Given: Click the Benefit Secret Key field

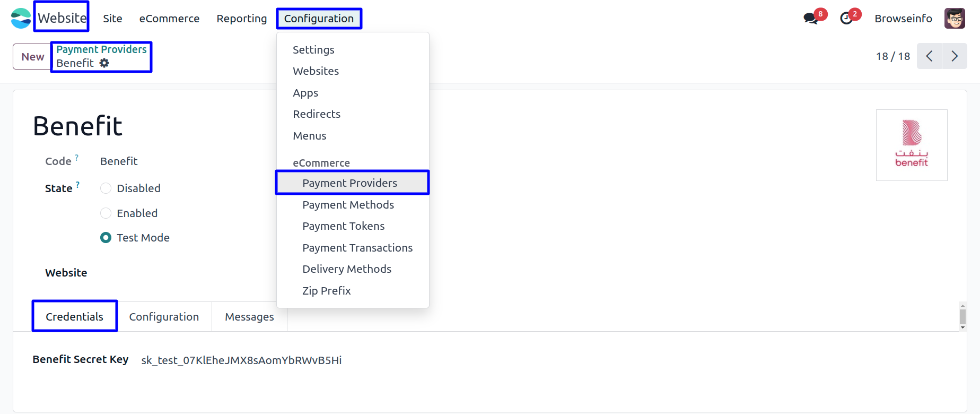Looking at the screenshot, I should pos(241,360).
